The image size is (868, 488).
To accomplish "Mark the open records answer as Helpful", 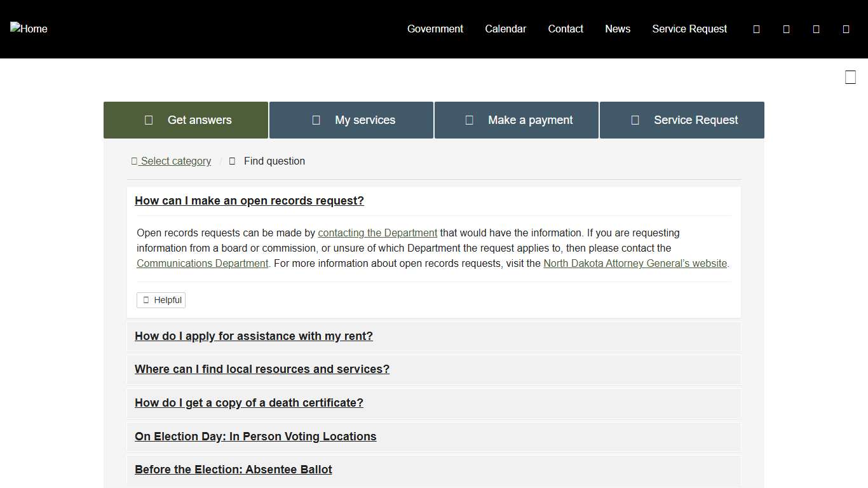I will (161, 299).
